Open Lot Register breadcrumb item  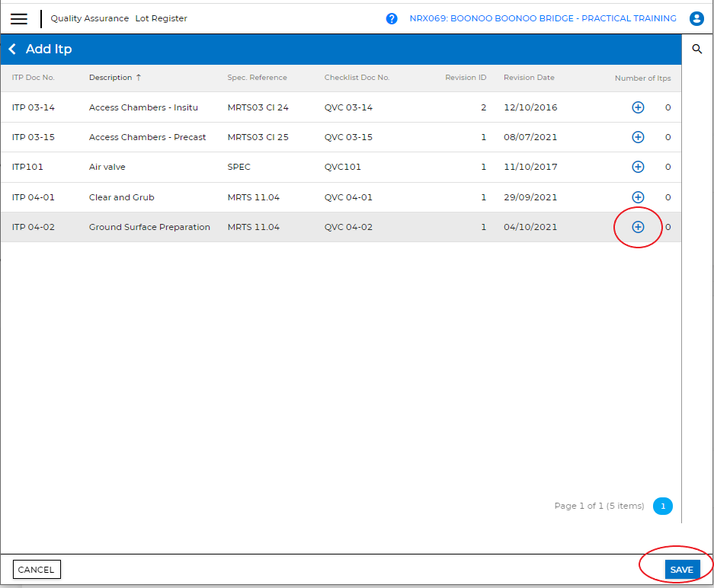[x=161, y=18]
